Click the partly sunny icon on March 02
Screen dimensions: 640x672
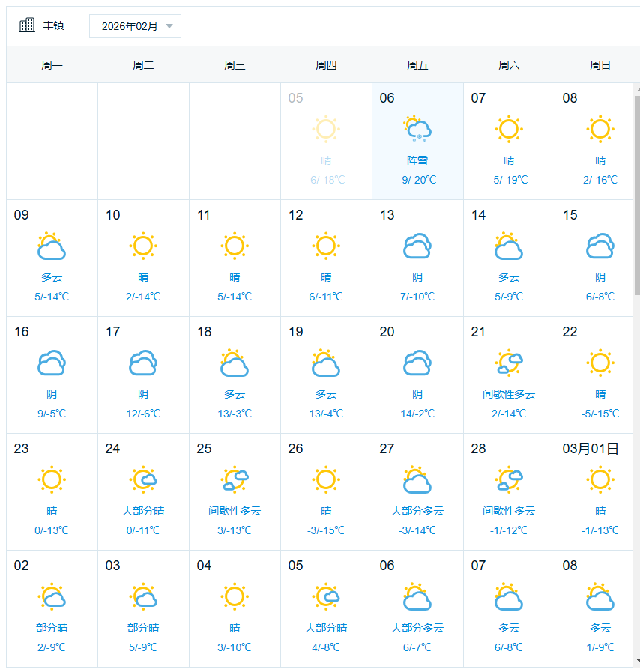(52, 596)
